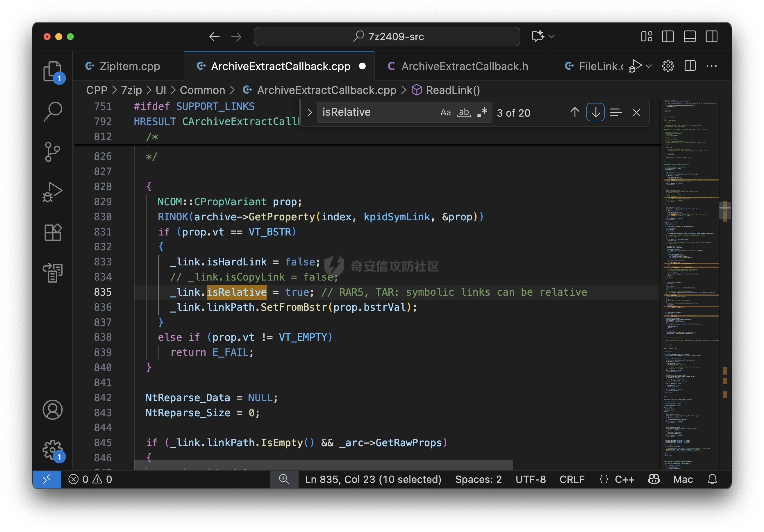Open the Explorer view in activity bar
Screen dimensions: 764x532
[x=52, y=71]
